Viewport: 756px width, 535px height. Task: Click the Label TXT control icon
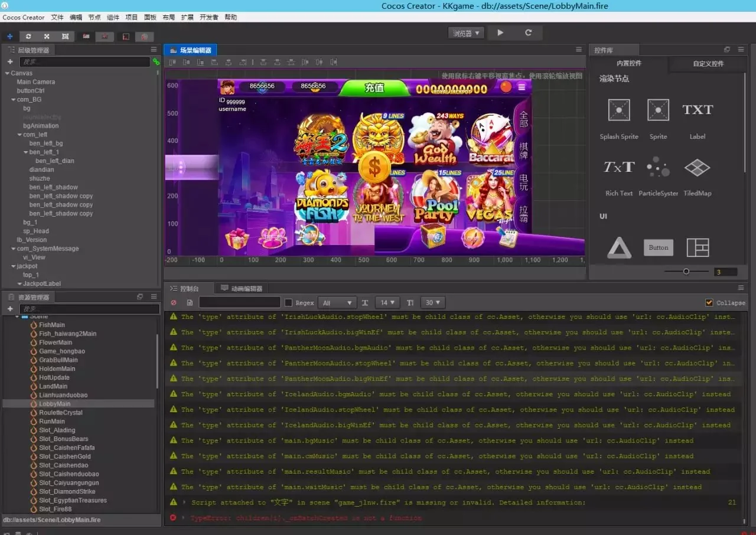point(698,110)
